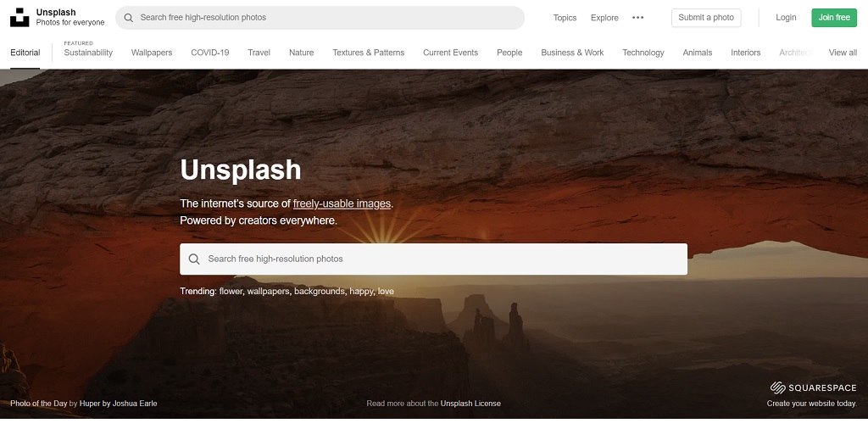Click Create your website today text
Image resolution: width=868 pixels, height=446 pixels.
click(x=811, y=404)
